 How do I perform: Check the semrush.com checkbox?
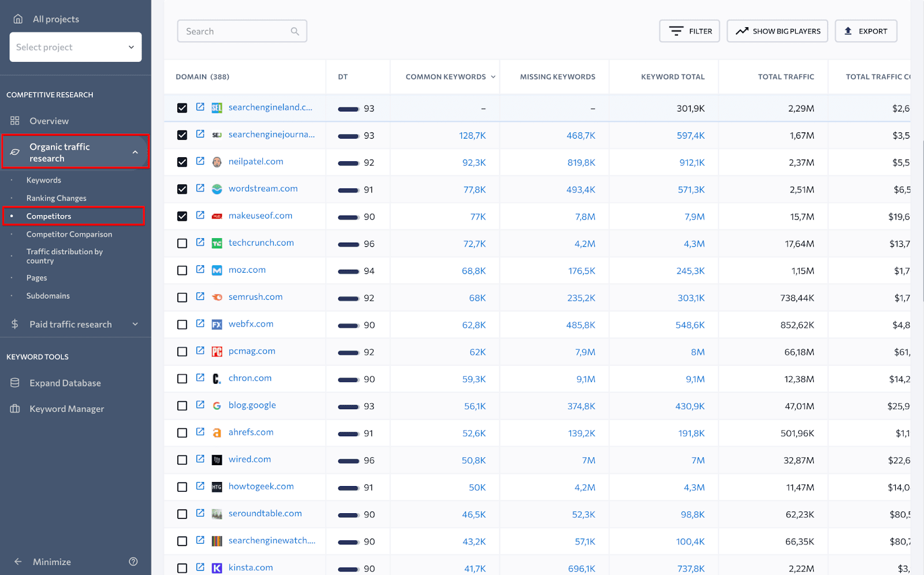pos(182,298)
